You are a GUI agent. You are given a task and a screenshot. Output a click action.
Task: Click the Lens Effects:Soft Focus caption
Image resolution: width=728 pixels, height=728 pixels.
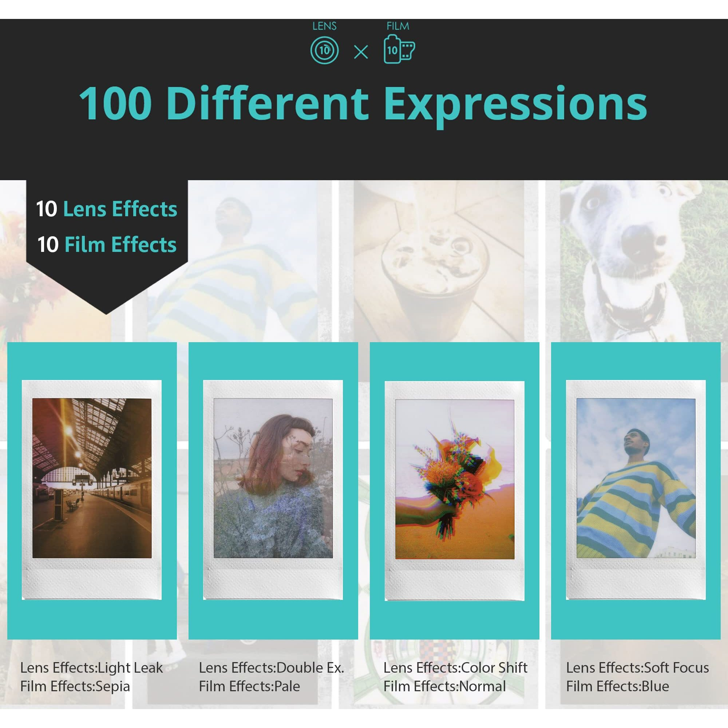[637, 668]
